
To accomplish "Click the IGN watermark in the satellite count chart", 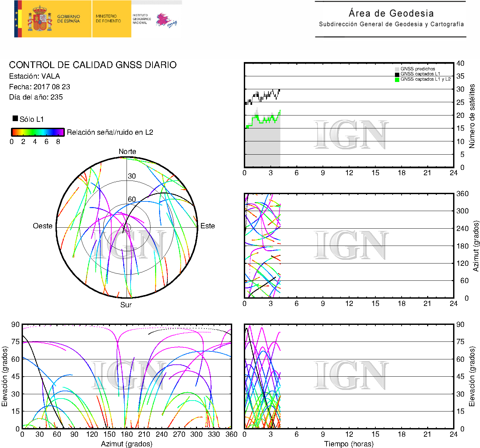I will [351, 135].
